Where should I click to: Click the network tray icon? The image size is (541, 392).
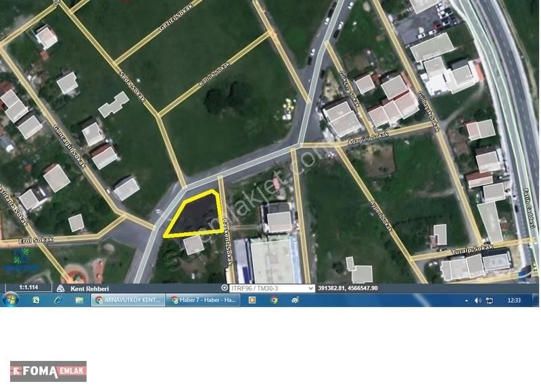(x=489, y=300)
